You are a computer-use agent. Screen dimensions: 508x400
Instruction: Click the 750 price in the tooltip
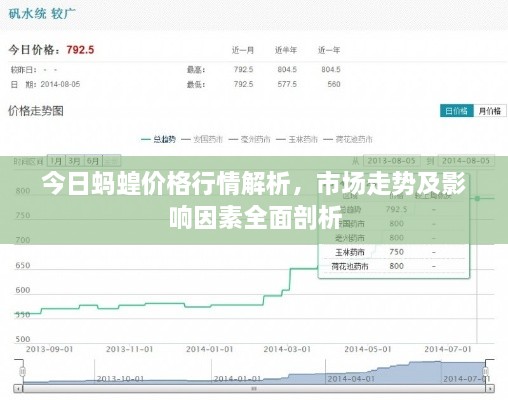pyautogui.click(x=396, y=252)
